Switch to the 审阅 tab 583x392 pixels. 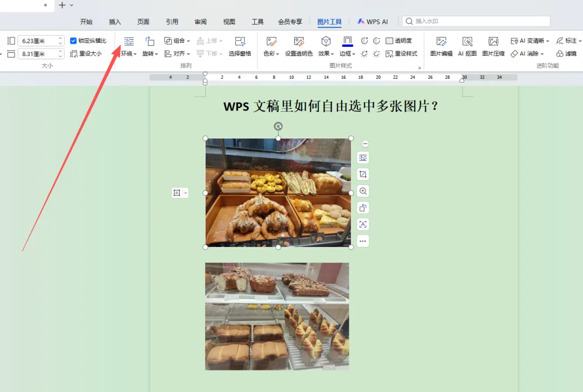point(200,22)
